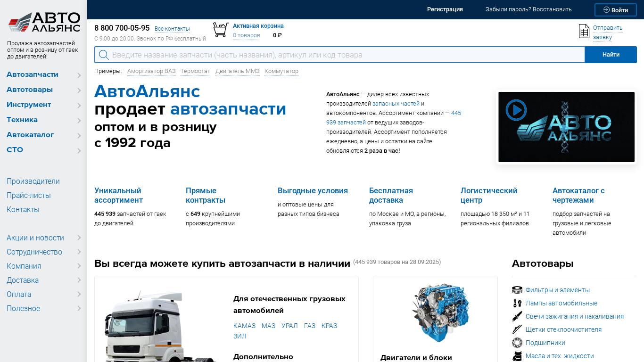This screenshot has height=362, width=644.
Task: Expand the Доставка submenu arrow
Action: [x=79, y=280]
